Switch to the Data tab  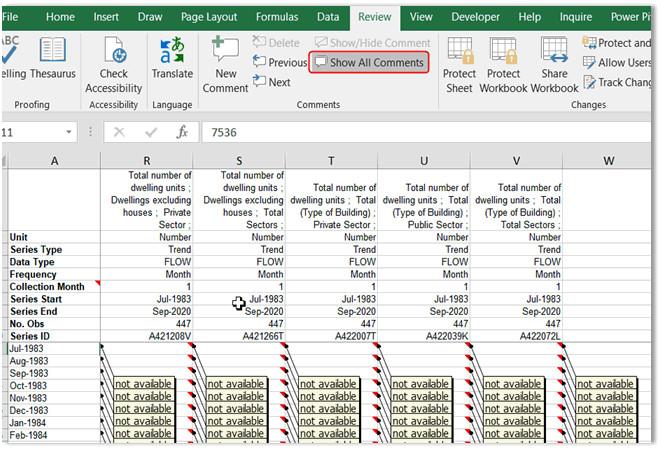[328, 17]
